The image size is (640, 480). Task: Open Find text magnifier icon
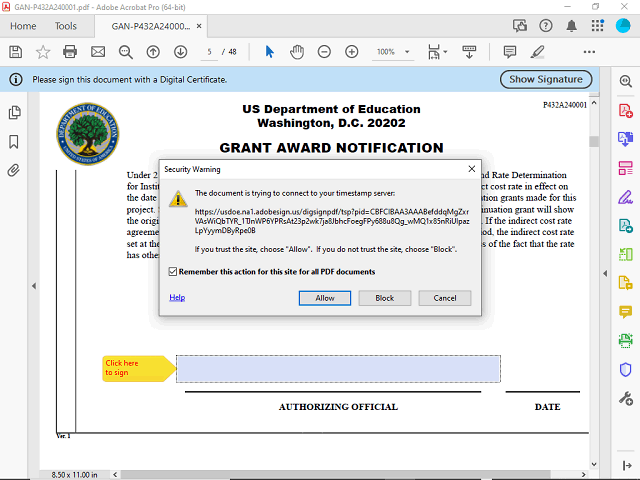tap(125, 52)
